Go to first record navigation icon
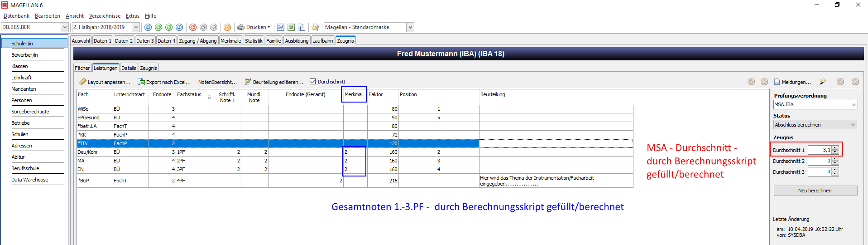This screenshot has height=245, width=868. click(x=148, y=27)
